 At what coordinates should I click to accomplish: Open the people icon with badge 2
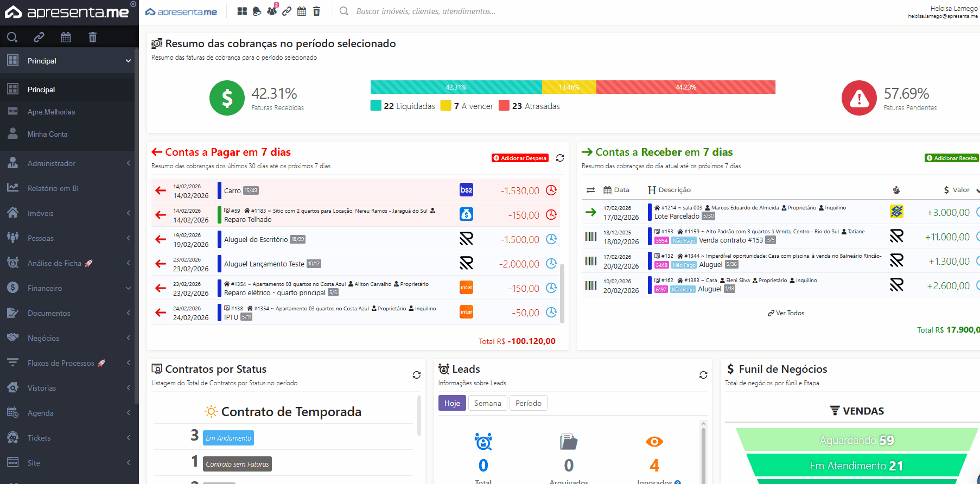click(x=271, y=11)
